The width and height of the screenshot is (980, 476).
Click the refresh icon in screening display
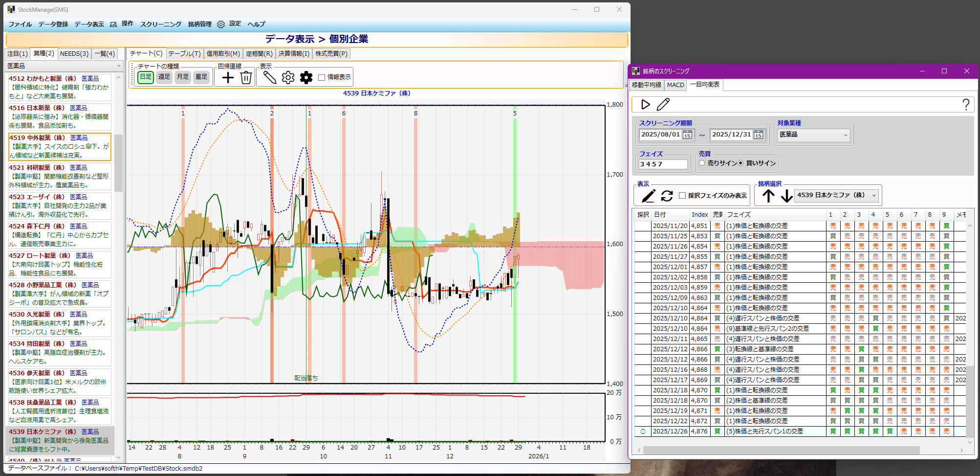pos(667,196)
